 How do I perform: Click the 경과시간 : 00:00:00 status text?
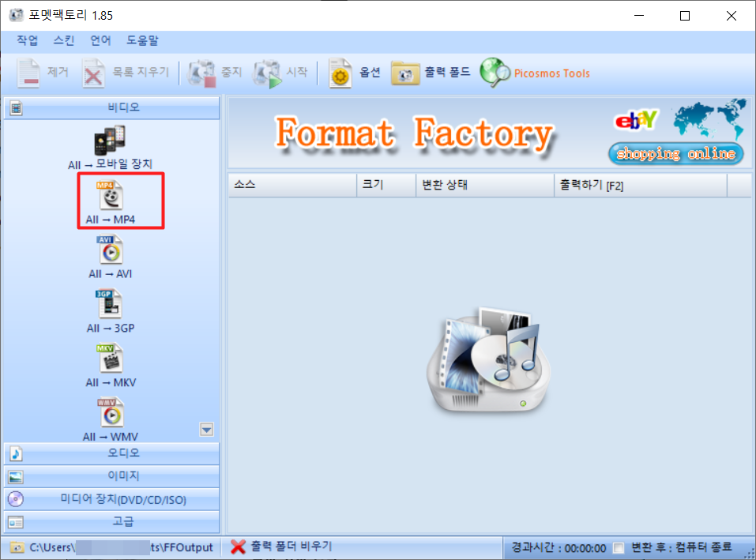559,548
